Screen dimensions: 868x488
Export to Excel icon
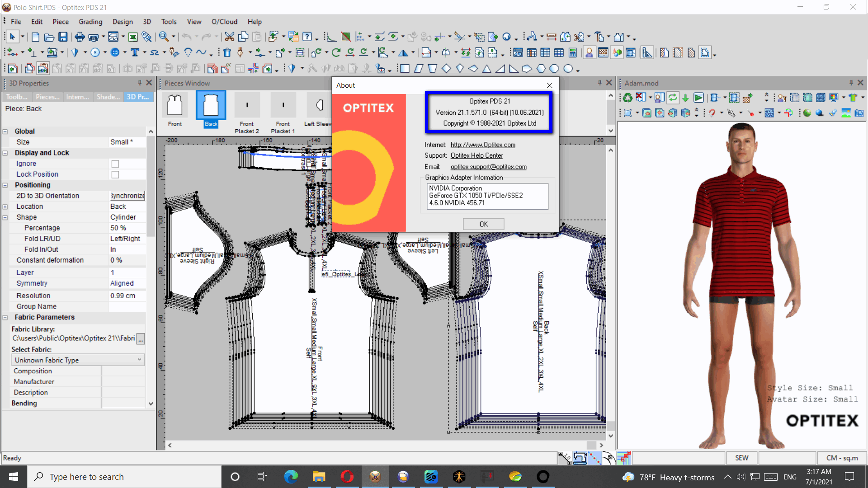(x=133, y=37)
